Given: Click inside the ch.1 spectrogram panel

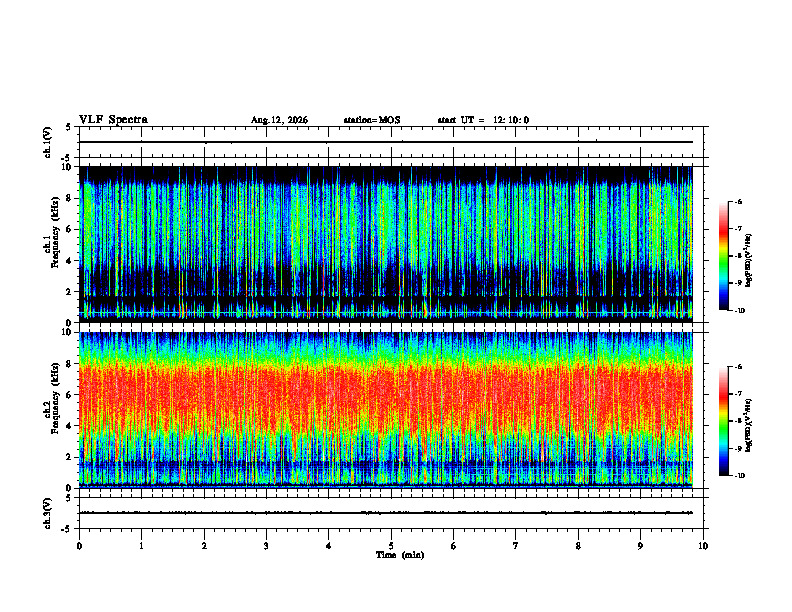Looking at the screenshot, I should tap(385, 244).
